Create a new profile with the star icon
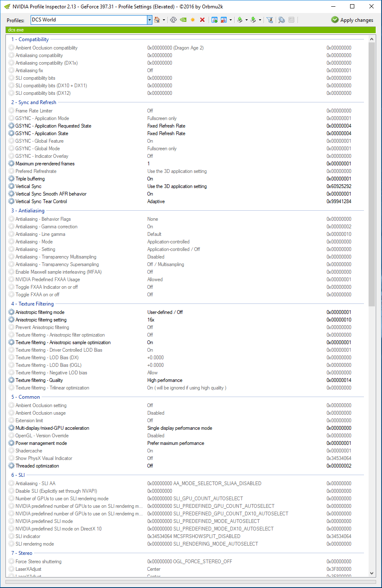The height and width of the screenshot is (588, 382). 193,20
